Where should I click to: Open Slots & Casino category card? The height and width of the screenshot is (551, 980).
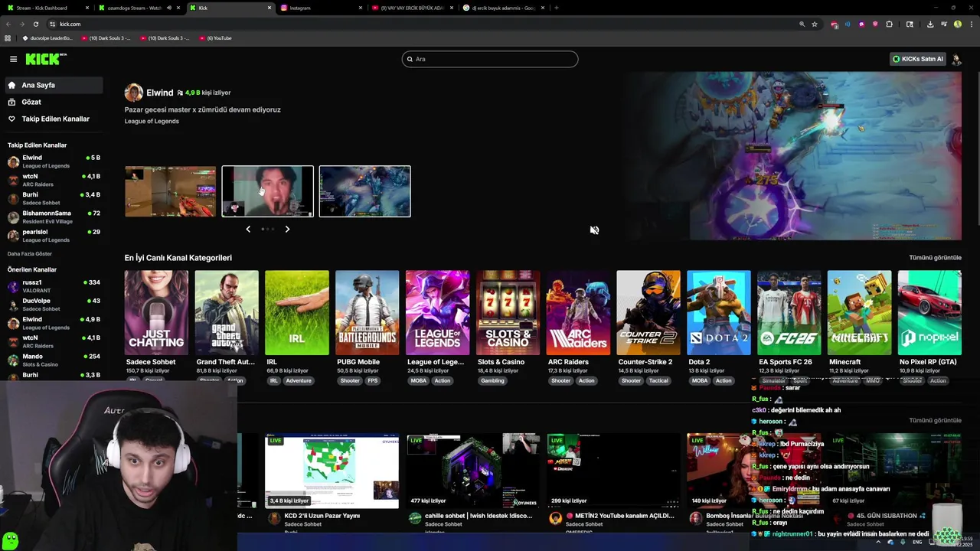pos(508,312)
